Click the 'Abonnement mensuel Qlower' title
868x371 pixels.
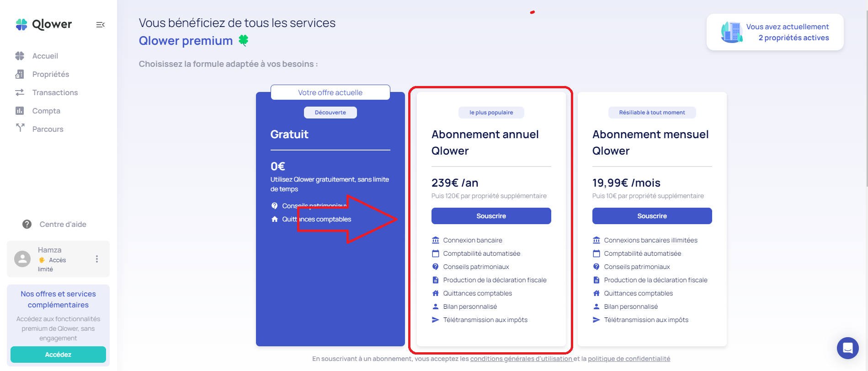click(x=650, y=143)
